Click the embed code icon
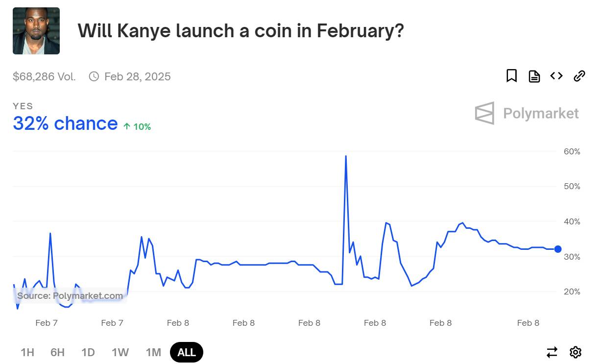The image size is (603, 364). [x=556, y=76]
